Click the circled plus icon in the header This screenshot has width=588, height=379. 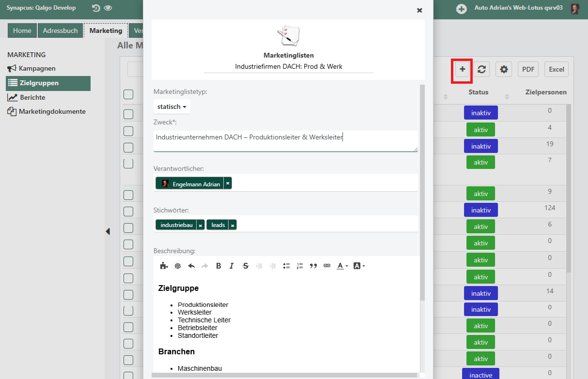click(x=462, y=9)
